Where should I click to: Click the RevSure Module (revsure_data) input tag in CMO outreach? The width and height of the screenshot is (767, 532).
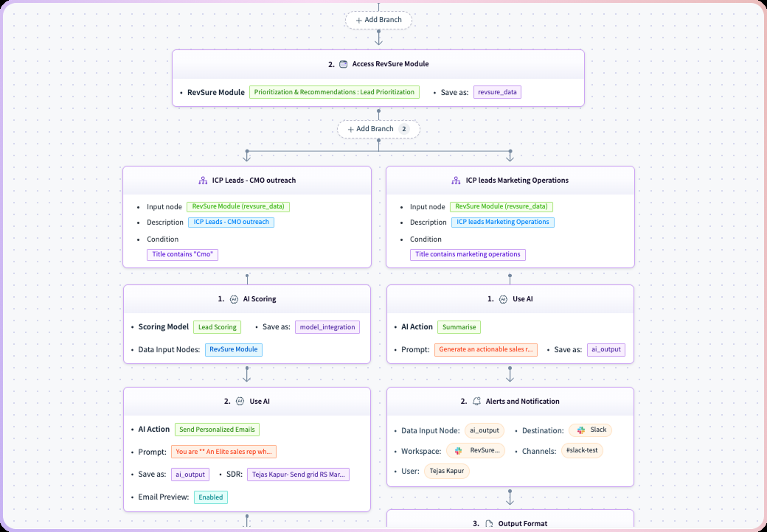pyautogui.click(x=238, y=206)
